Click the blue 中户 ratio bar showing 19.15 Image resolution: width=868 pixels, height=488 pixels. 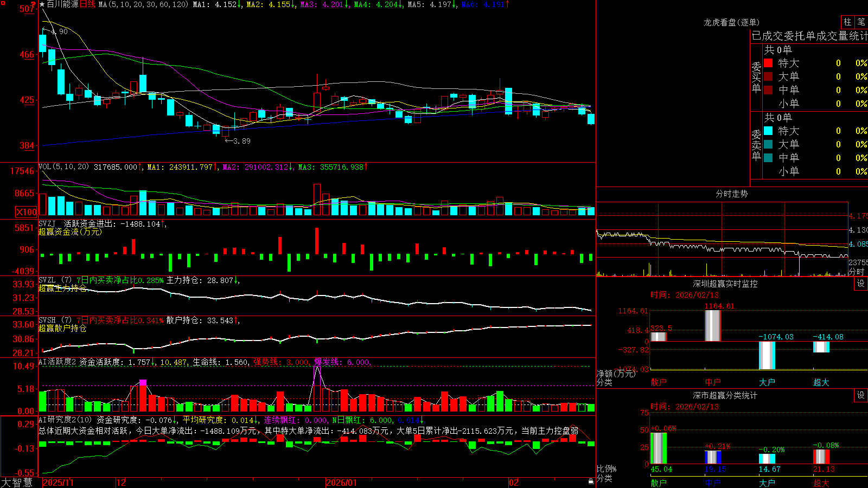tap(713, 458)
